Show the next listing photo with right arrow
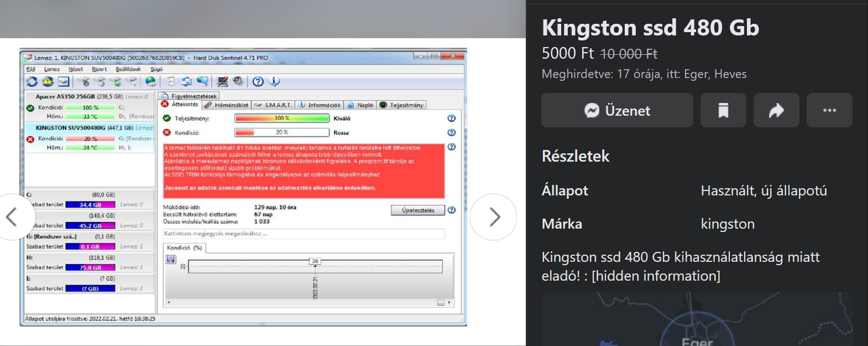The image size is (868, 346). point(494,217)
